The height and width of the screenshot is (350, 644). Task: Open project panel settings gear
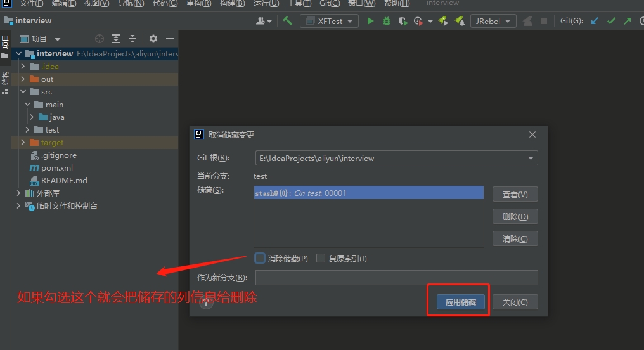(x=153, y=39)
